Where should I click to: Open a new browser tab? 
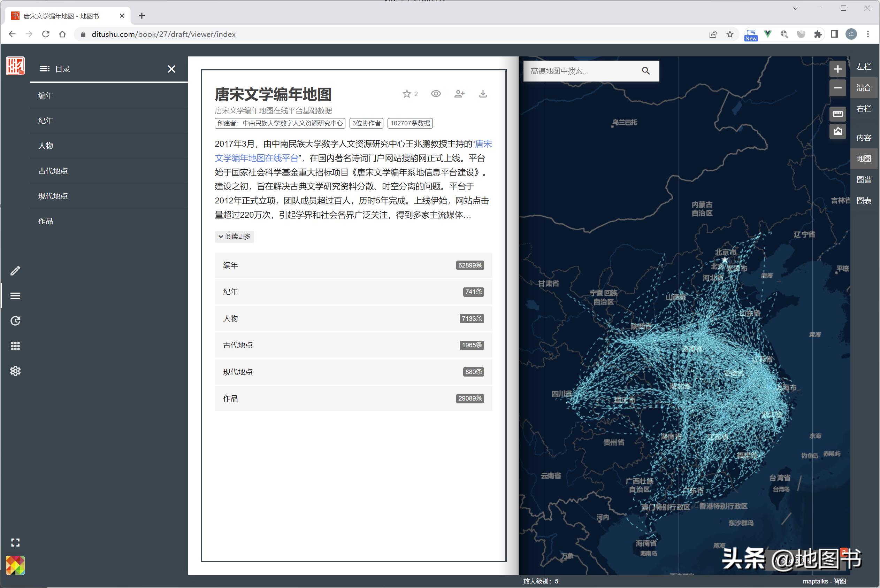tap(142, 16)
